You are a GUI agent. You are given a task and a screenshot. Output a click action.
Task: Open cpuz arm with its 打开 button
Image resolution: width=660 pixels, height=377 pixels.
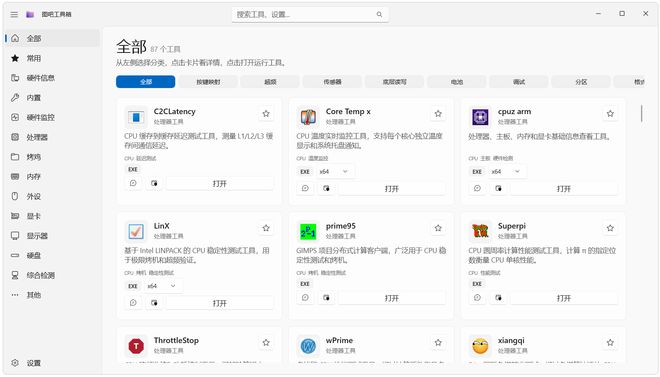(x=564, y=188)
